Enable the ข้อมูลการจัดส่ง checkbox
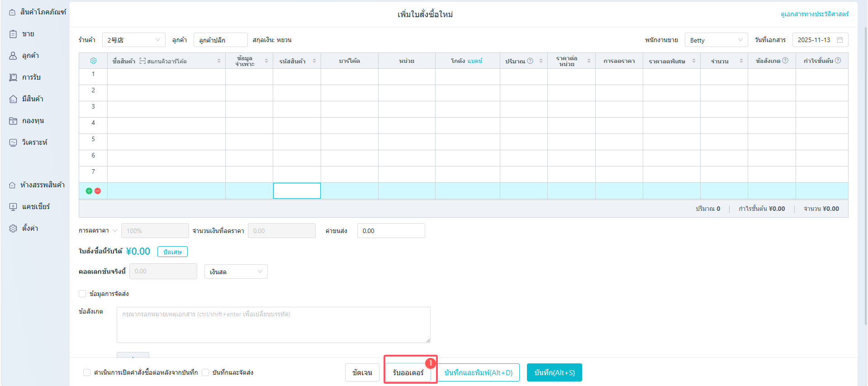 [82, 294]
